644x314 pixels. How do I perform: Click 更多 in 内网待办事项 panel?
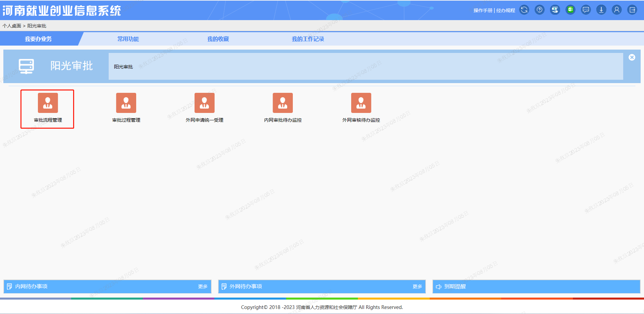pos(203,287)
